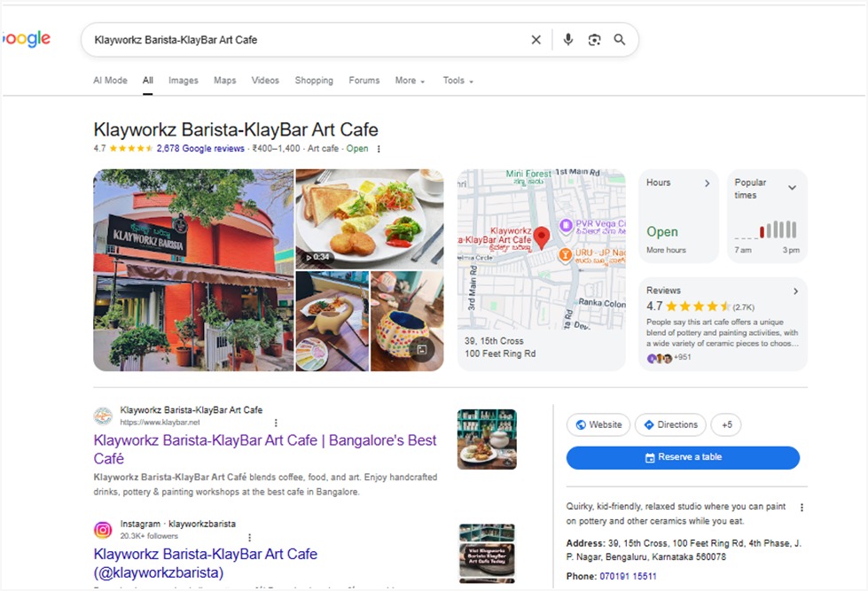Open the three-dot menu beside the Quirky description
868x591 pixels.
802,508
